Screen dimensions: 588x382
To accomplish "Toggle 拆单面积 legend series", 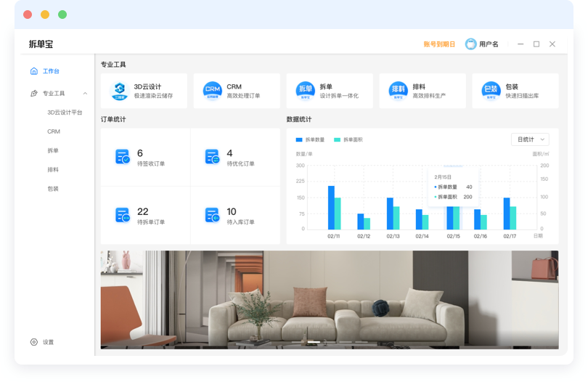I will (348, 139).
